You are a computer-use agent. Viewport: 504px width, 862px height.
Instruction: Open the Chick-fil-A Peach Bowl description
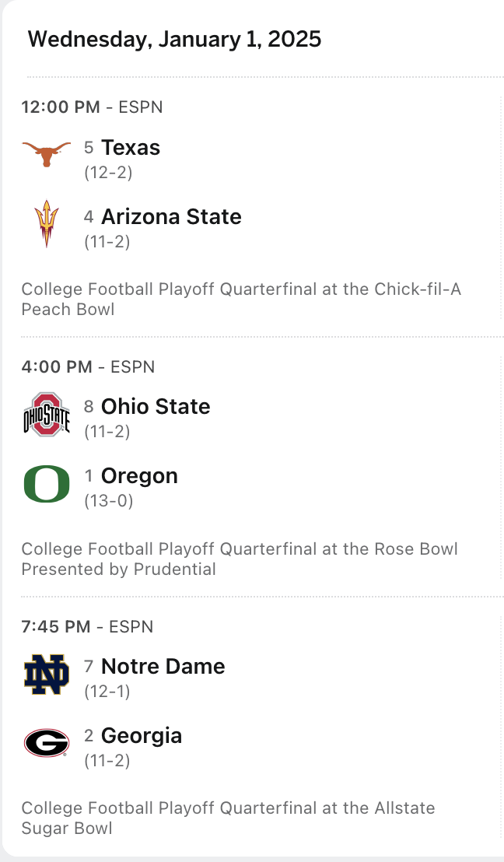pyautogui.click(x=241, y=300)
